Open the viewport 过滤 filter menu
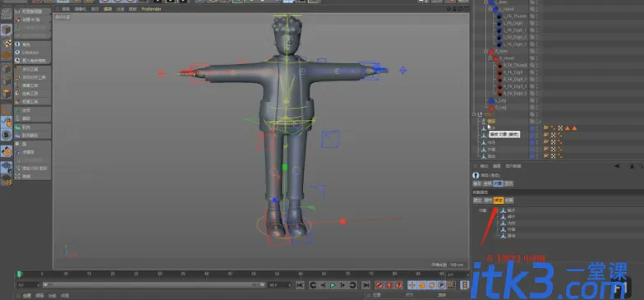Screen dimensions: 644x300 coord(120,8)
